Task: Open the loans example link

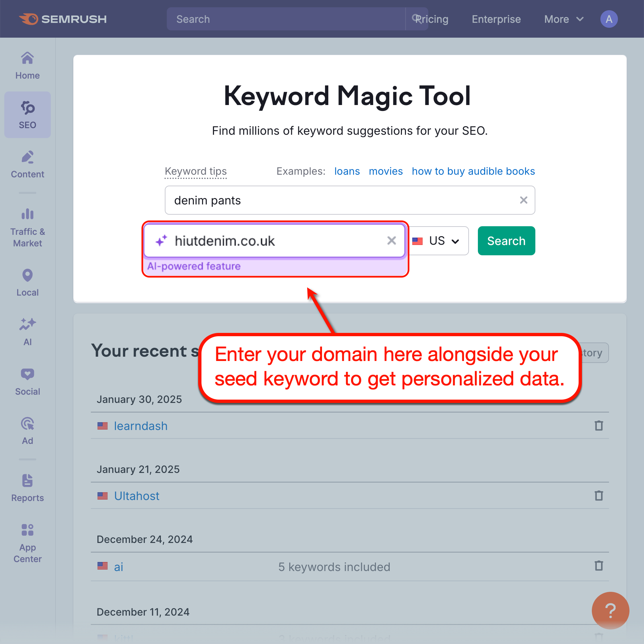Action: [x=347, y=171]
